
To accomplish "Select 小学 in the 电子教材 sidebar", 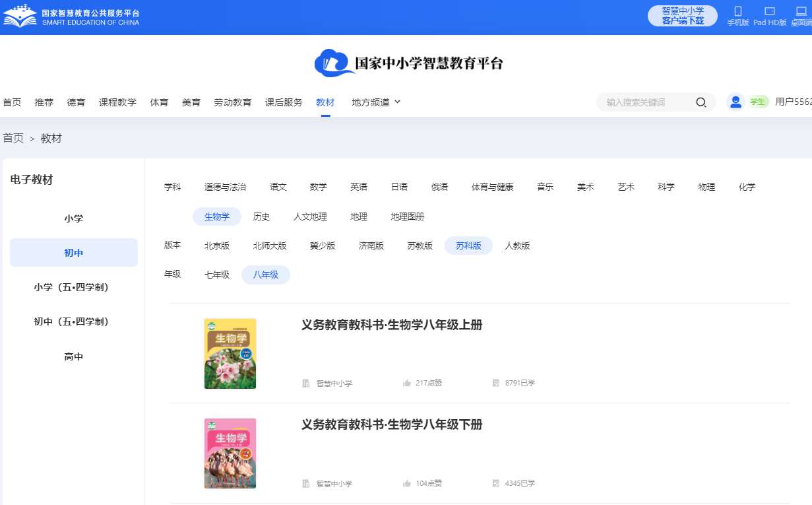I will [x=74, y=219].
